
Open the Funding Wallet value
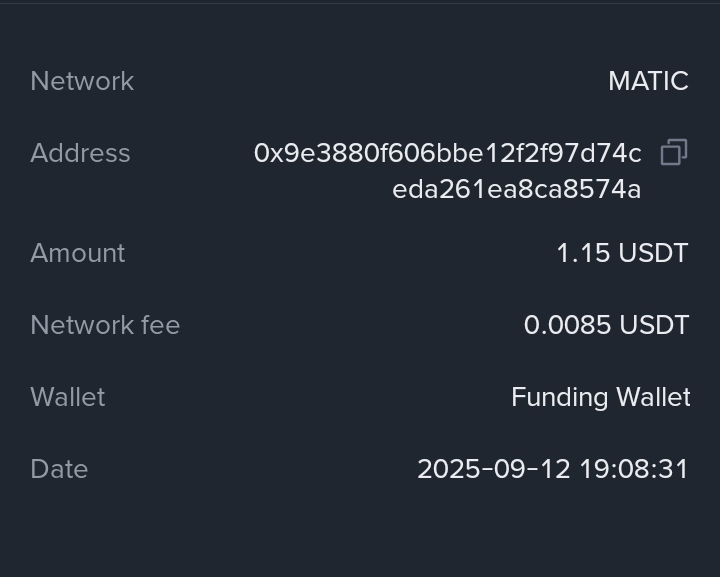[600, 397]
